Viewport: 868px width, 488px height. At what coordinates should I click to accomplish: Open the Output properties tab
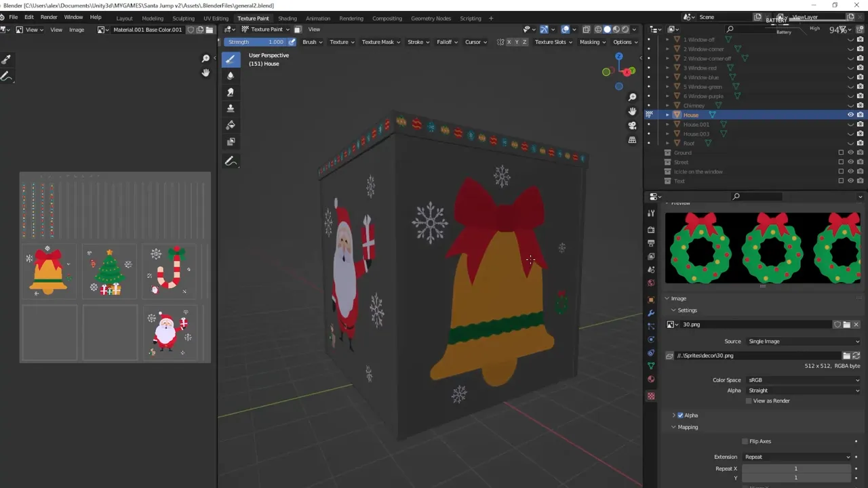[x=651, y=243]
